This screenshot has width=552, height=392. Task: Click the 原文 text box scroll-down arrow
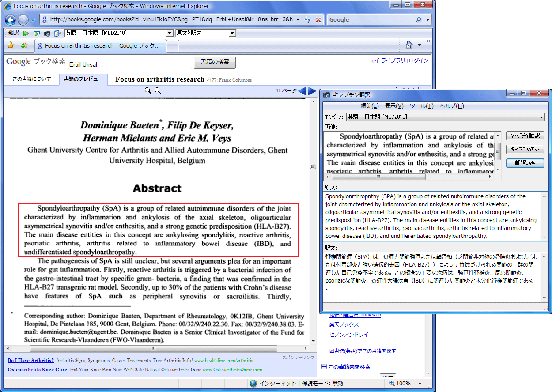[x=544, y=237]
